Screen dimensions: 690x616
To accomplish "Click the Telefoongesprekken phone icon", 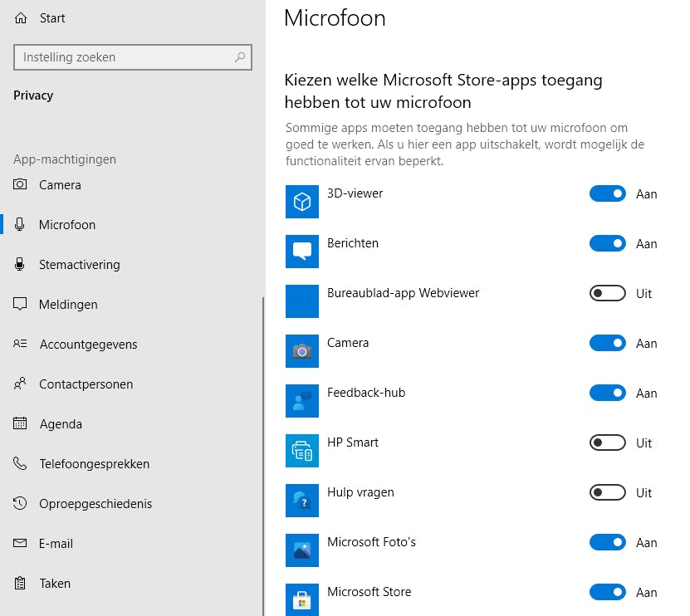I will click(20, 463).
